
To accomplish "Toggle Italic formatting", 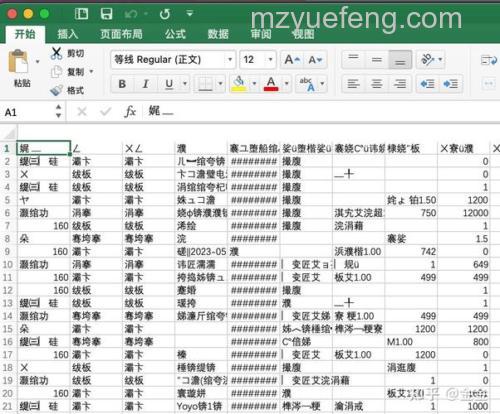I will pos(146,84).
